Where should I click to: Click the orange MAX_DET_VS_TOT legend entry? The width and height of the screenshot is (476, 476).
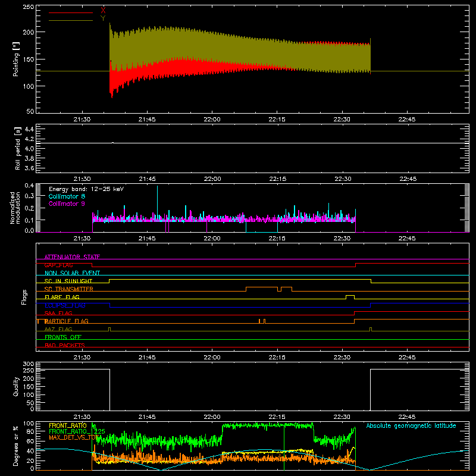pyautogui.click(x=74, y=437)
